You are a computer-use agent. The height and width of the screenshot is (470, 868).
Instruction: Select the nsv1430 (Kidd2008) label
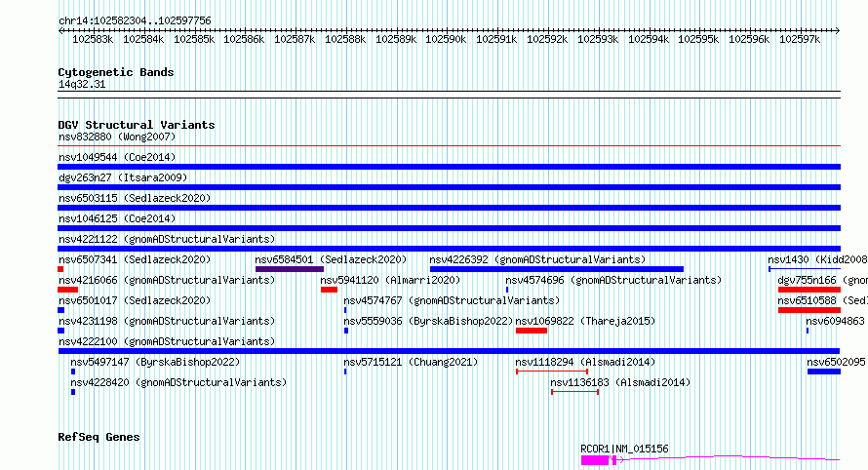pos(817,259)
